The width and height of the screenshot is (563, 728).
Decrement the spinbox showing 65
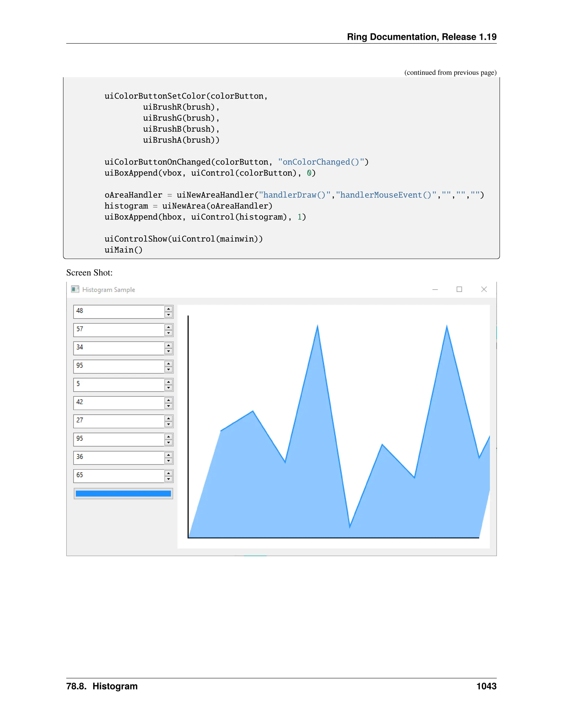coord(169,479)
